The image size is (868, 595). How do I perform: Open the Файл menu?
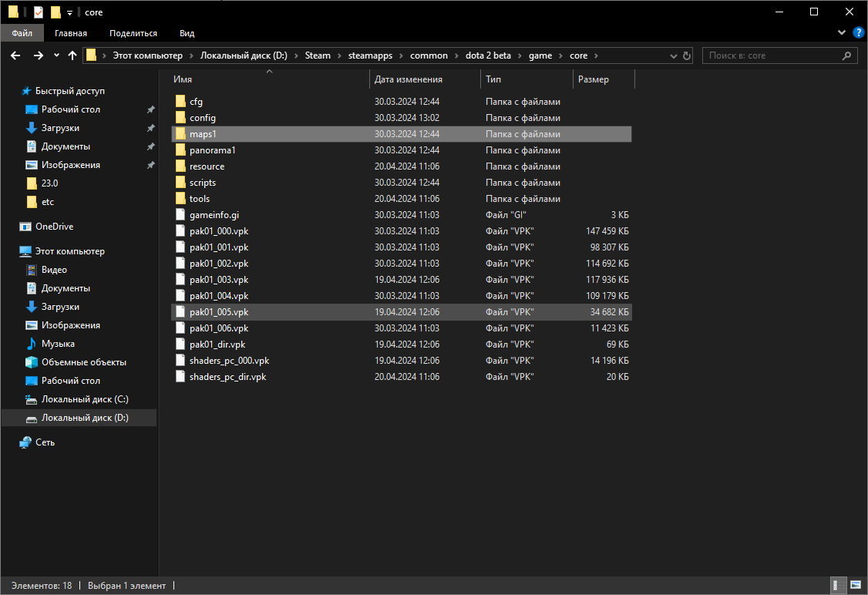click(x=22, y=33)
